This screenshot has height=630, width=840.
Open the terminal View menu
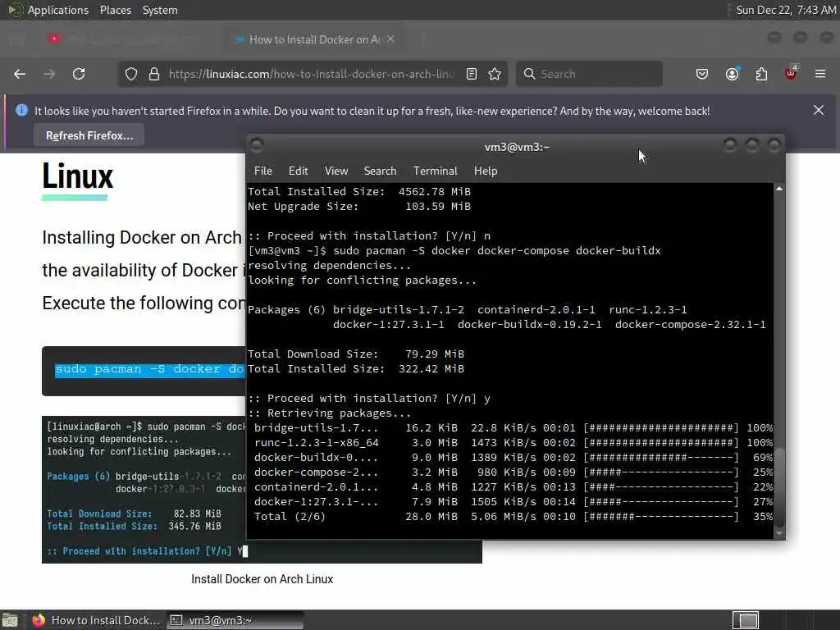point(336,171)
